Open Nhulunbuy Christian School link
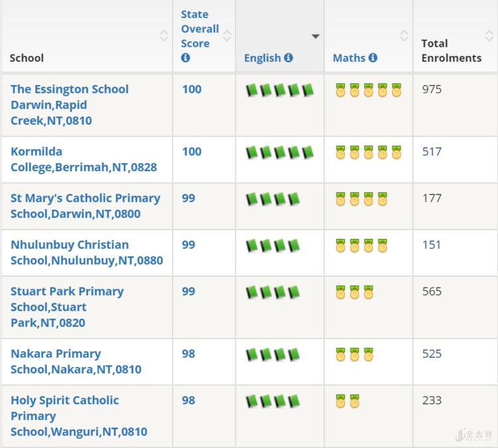Image resolution: width=498 pixels, height=448 pixels. 87,253
